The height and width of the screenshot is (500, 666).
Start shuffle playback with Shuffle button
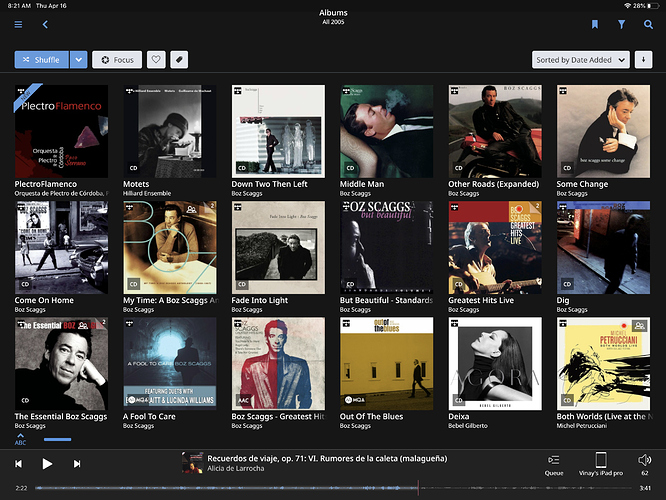point(42,60)
